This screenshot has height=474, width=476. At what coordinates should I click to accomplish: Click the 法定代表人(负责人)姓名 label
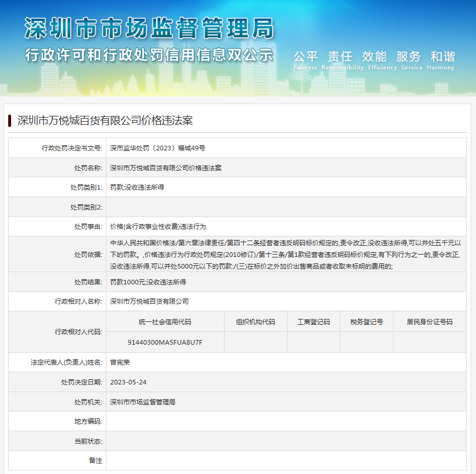(x=66, y=362)
